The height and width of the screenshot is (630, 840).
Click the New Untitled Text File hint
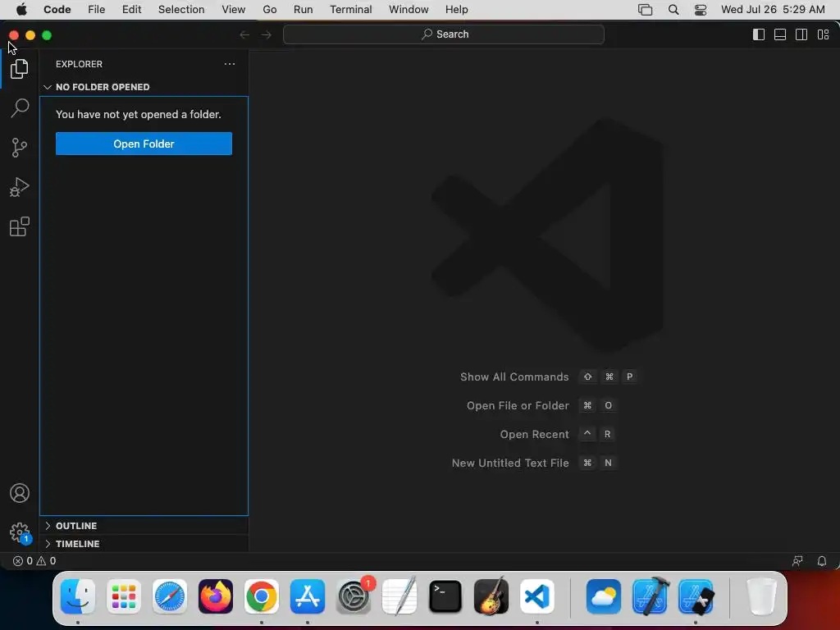coord(534,463)
